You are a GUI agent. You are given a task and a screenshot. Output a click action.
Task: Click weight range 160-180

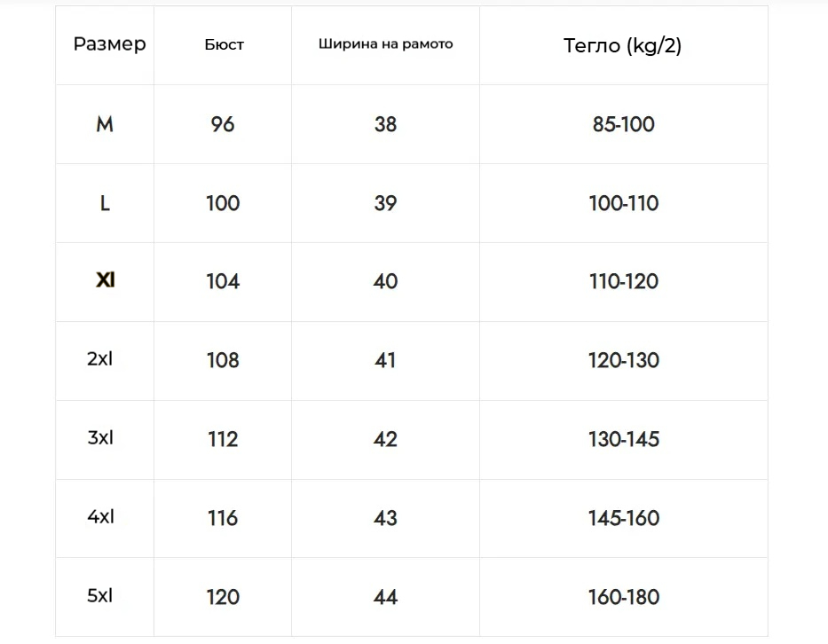pos(623,597)
